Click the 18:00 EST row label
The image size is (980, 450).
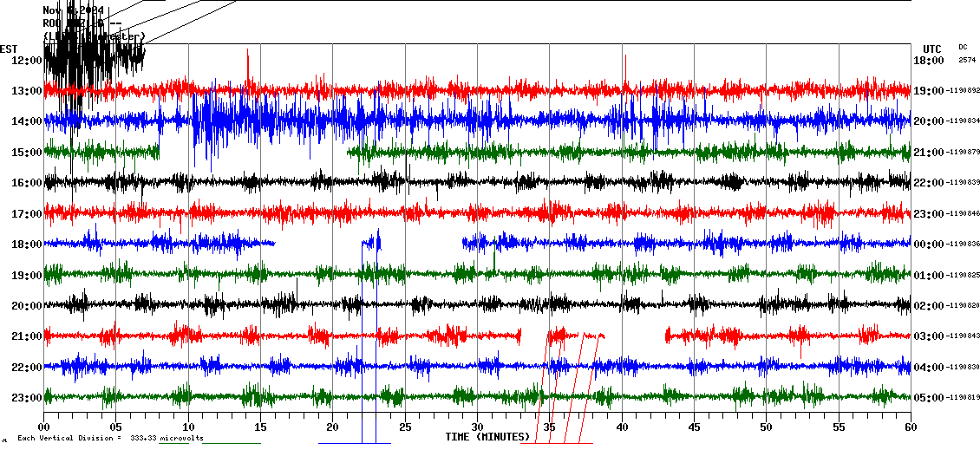[x=26, y=245]
